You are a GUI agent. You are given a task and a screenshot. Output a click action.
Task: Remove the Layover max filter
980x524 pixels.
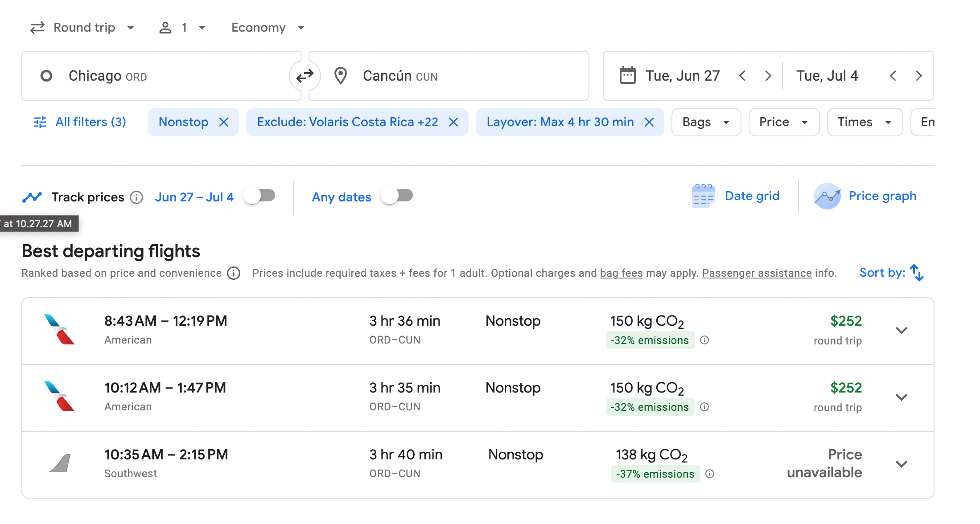[649, 122]
